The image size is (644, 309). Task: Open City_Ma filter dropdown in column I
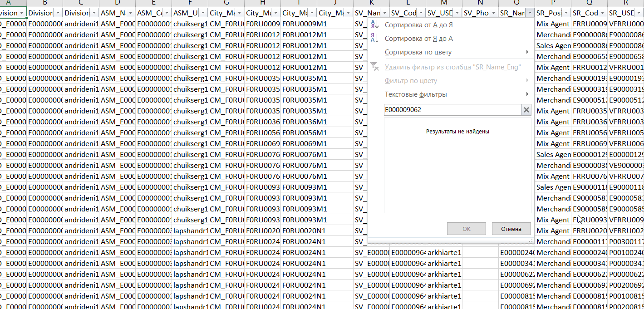(x=312, y=13)
